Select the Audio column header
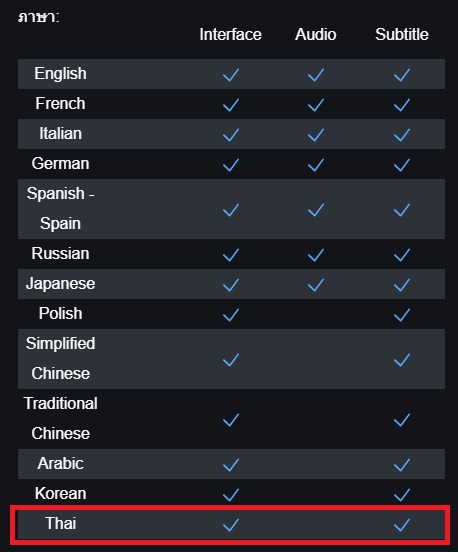This screenshot has height=552, width=458. point(316,34)
